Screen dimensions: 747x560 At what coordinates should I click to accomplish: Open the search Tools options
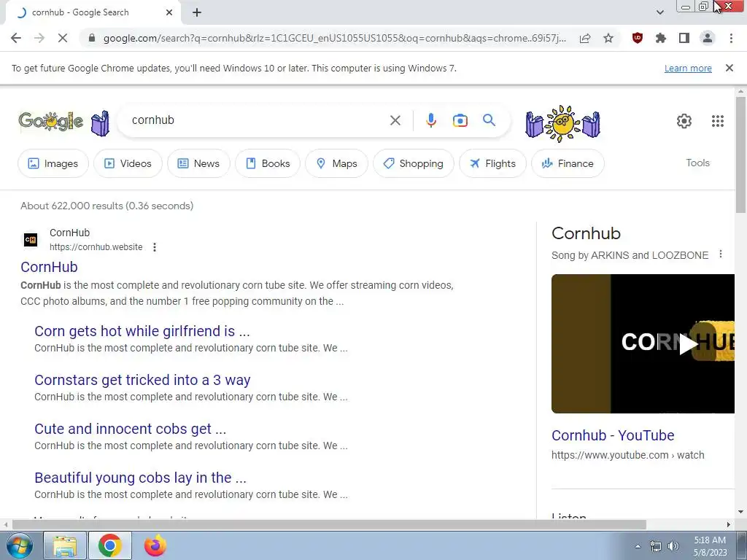point(697,163)
